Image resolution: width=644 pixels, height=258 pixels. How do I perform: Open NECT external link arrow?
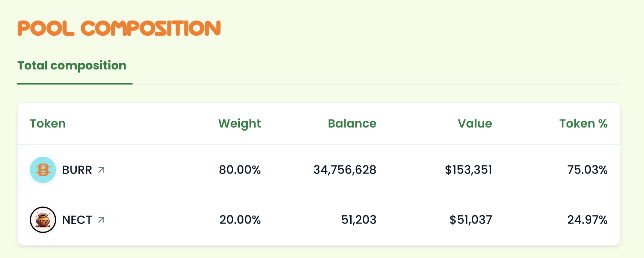coord(101,220)
